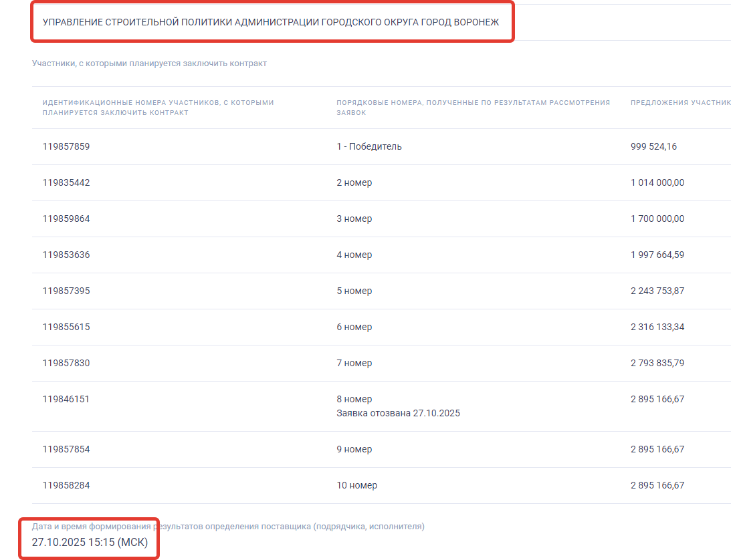The image size is (731, 560).
Task: Select participant ID 119853636
Action: [x=66, y=255]
